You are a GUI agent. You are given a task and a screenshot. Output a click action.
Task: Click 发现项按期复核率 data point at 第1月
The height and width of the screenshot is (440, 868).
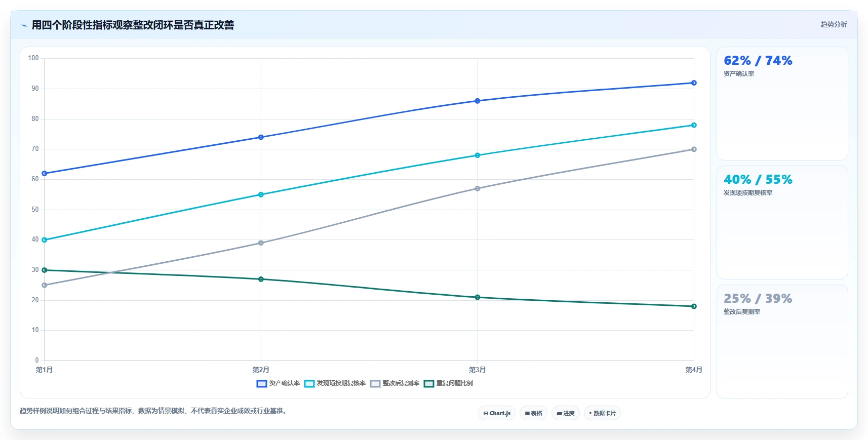[x=45, y=240]
